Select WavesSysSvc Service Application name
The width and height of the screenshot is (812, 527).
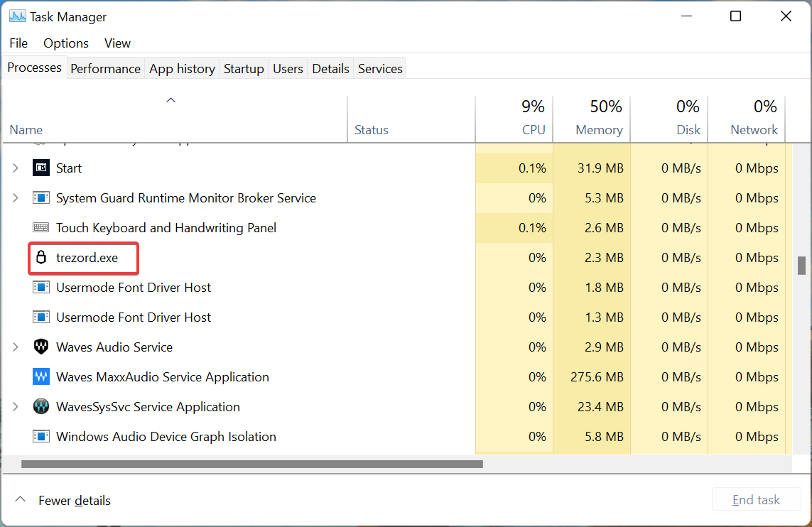click(148, 406)
